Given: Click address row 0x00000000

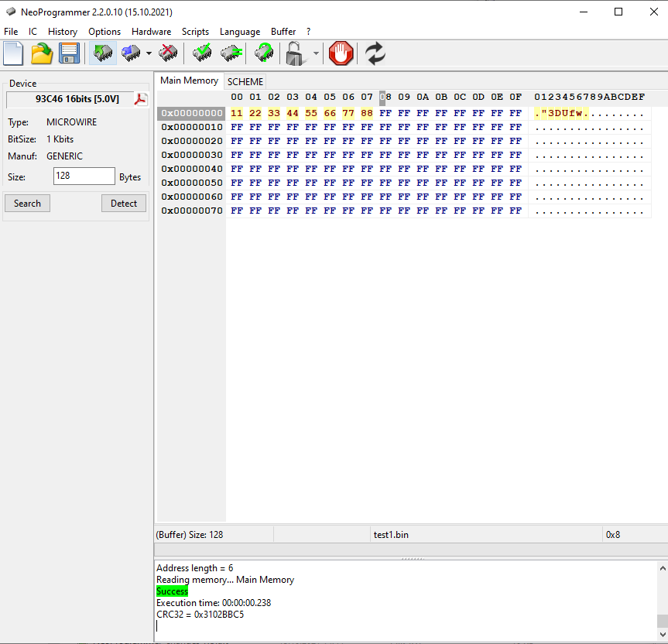Looking at the screenshot, I should 192,113.
